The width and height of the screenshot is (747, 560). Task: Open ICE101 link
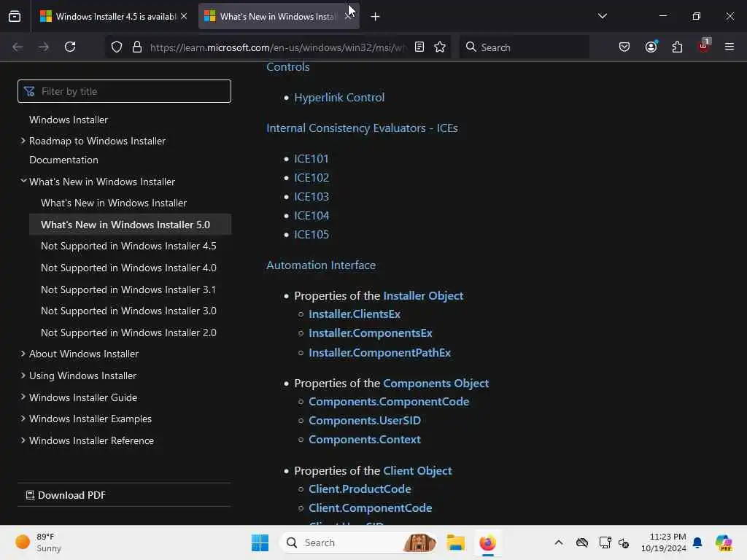(311, 158)
